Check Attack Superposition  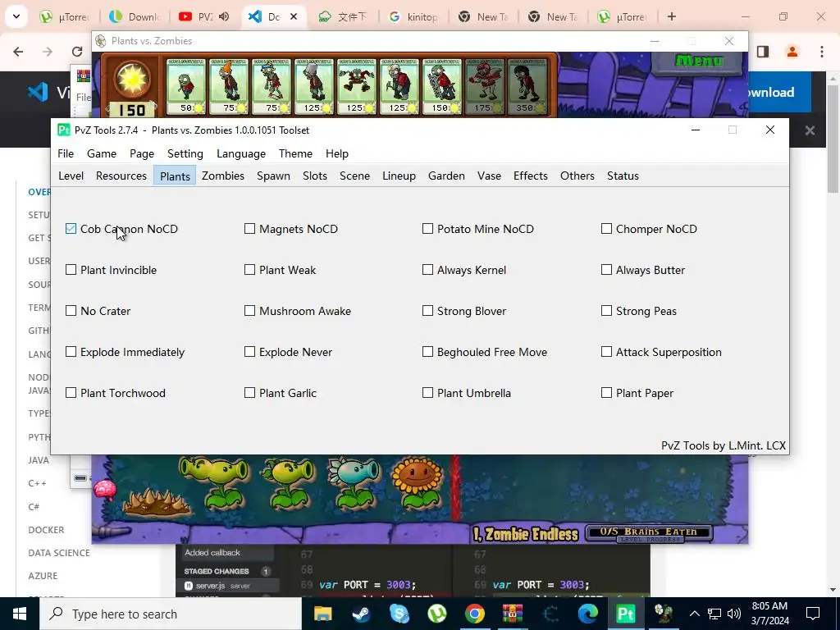[606, 352]
